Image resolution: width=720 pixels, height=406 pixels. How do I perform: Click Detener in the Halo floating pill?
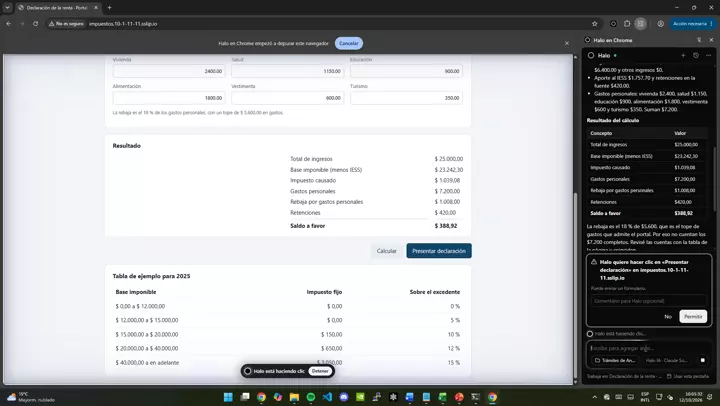pyautogui.click(x=320, y=371)
